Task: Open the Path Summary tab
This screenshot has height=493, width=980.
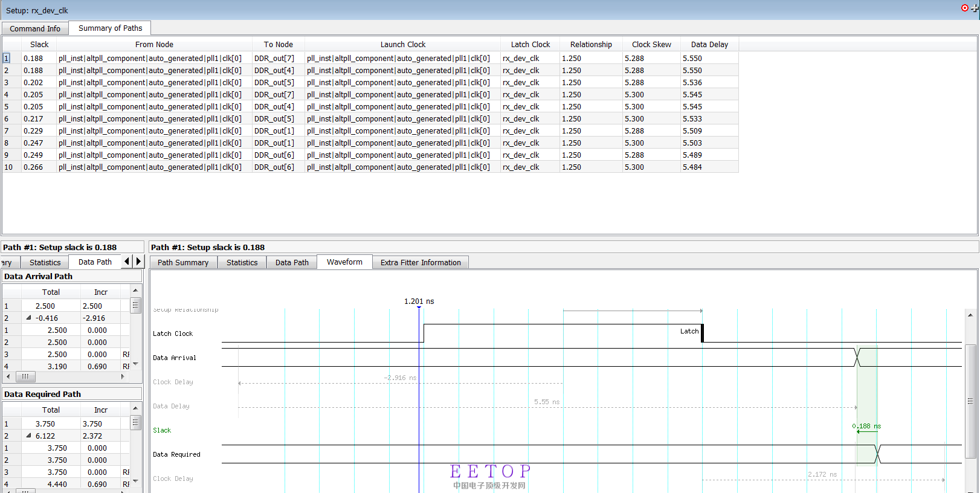Action: coord(182,263)
